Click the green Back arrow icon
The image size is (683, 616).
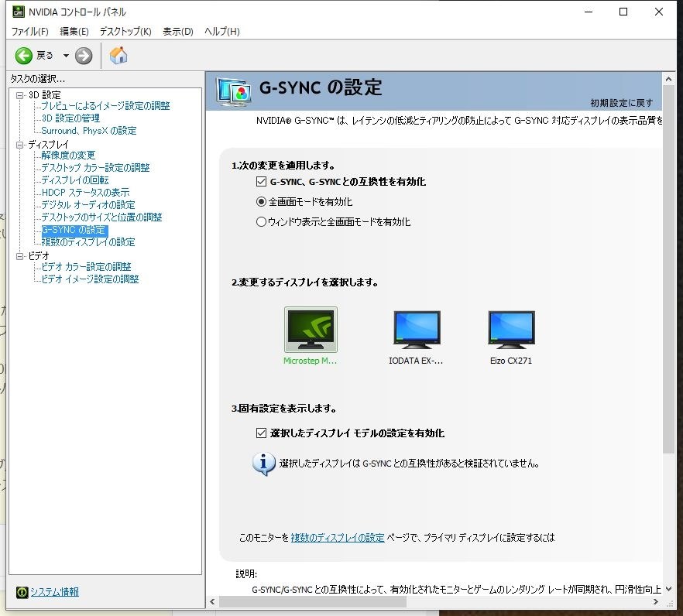click(23, 56)
